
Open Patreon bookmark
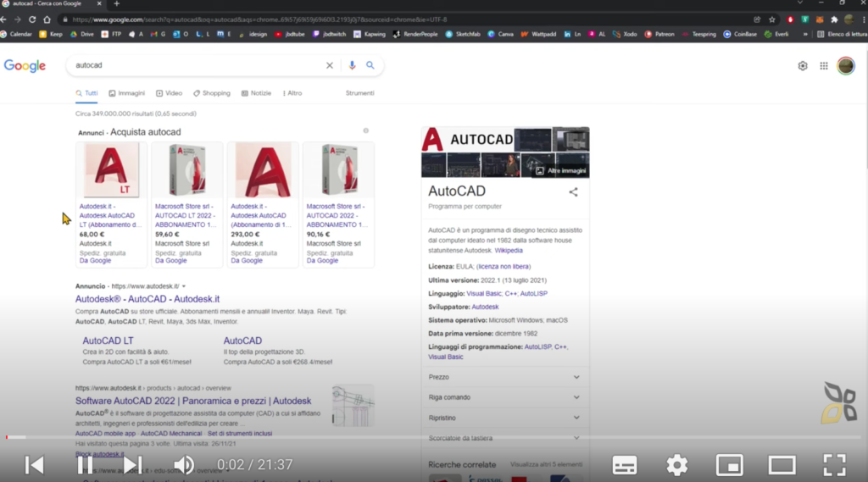(x=659, y=34)
